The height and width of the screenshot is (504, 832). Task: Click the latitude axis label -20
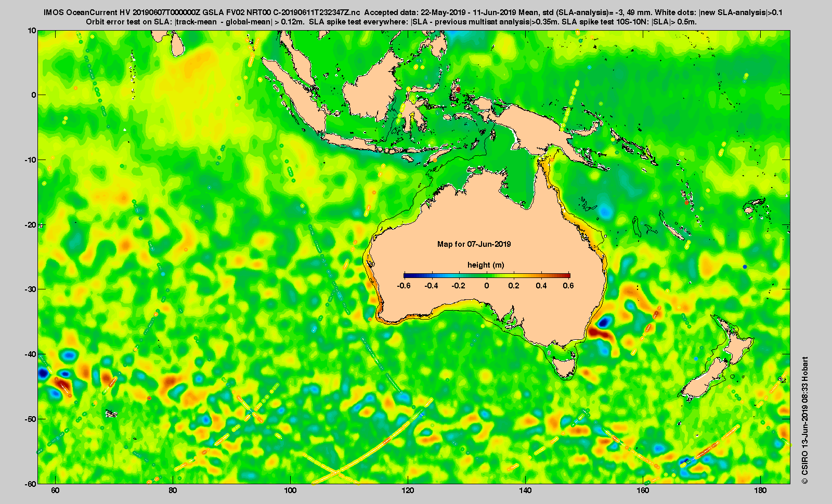(x=31, y=225)
